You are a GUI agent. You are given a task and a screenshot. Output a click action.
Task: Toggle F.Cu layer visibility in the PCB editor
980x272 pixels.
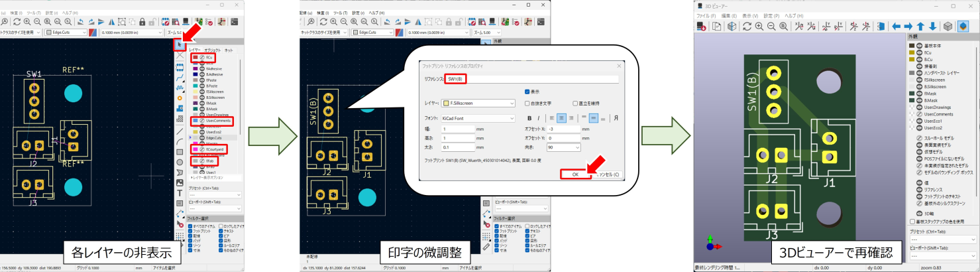click(x=202, y=58)
